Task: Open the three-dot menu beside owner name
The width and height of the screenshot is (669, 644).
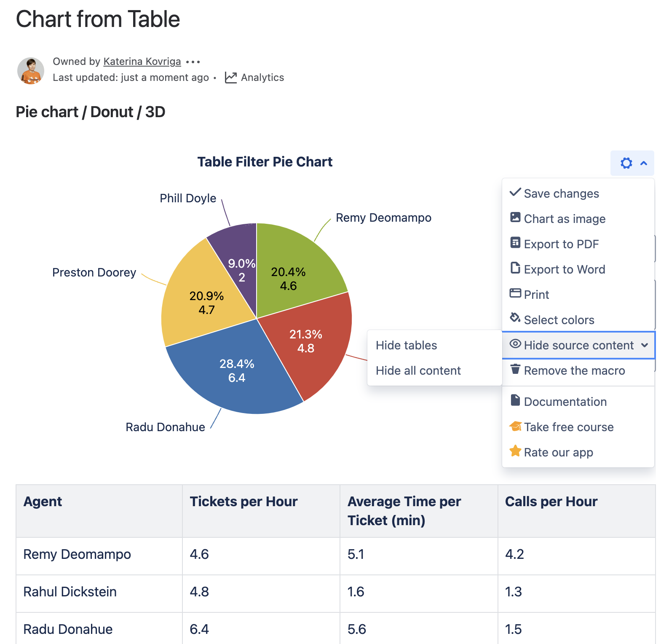Action: click(x=193, y=62)
